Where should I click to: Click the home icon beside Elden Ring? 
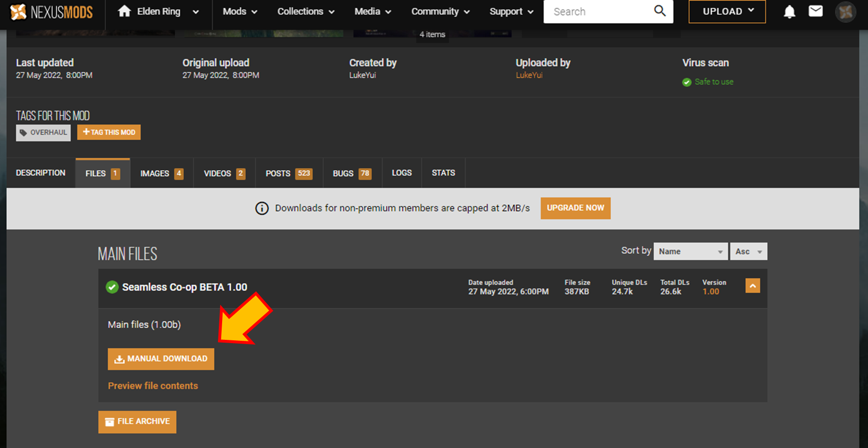click(124, 11)
